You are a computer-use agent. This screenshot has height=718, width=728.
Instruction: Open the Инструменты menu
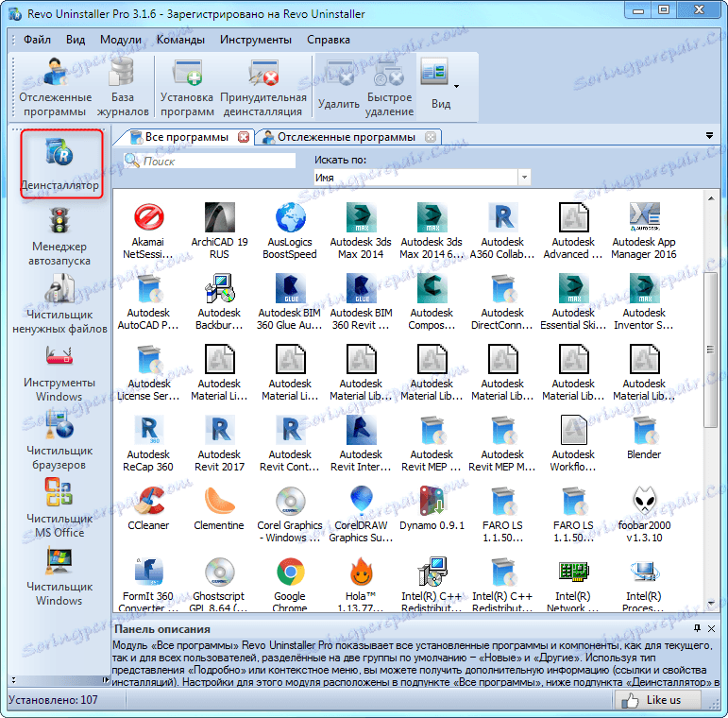coord(256,40)
